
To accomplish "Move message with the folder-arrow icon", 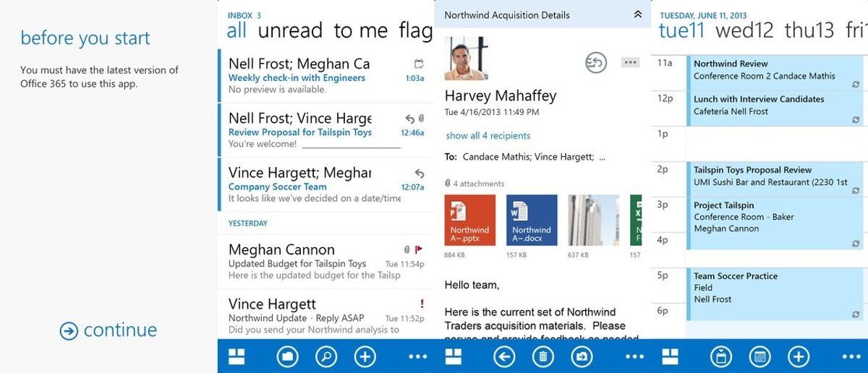I will pos(582,356).
